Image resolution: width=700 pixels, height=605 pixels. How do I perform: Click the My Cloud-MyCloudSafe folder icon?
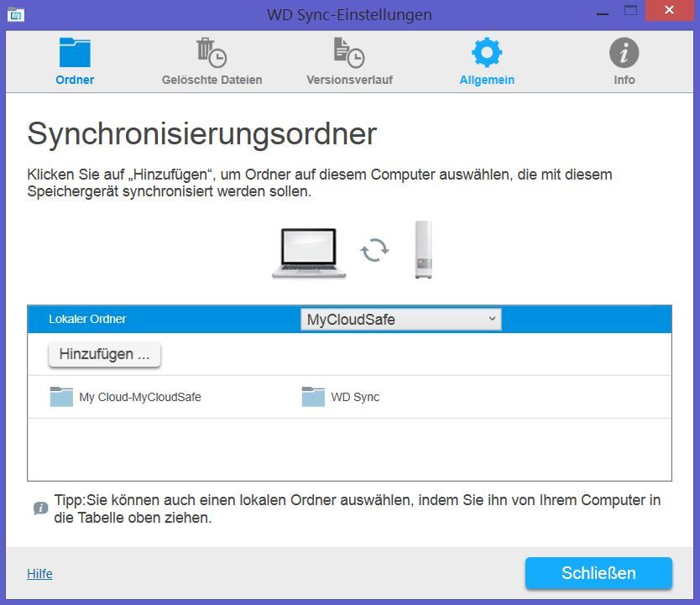click(61, 397)
